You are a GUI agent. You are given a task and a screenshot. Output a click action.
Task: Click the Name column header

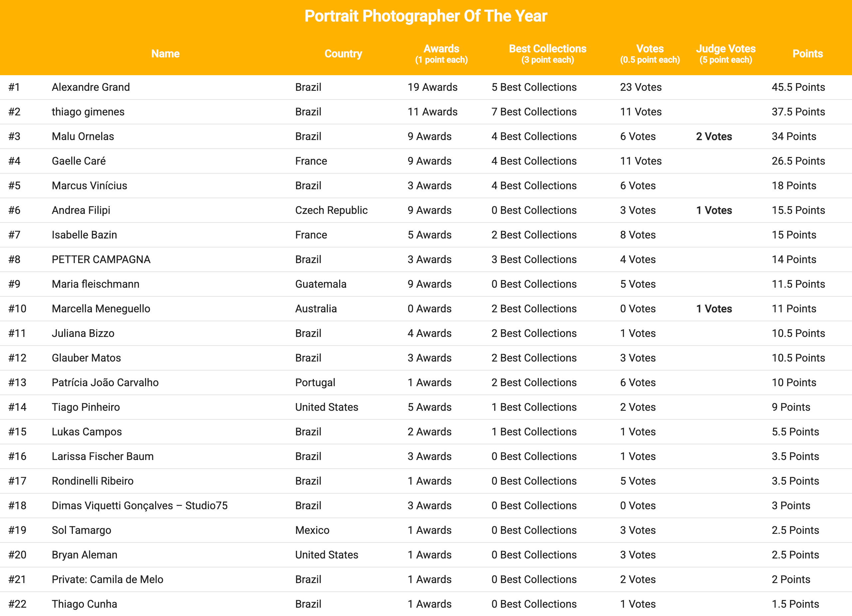165,54
